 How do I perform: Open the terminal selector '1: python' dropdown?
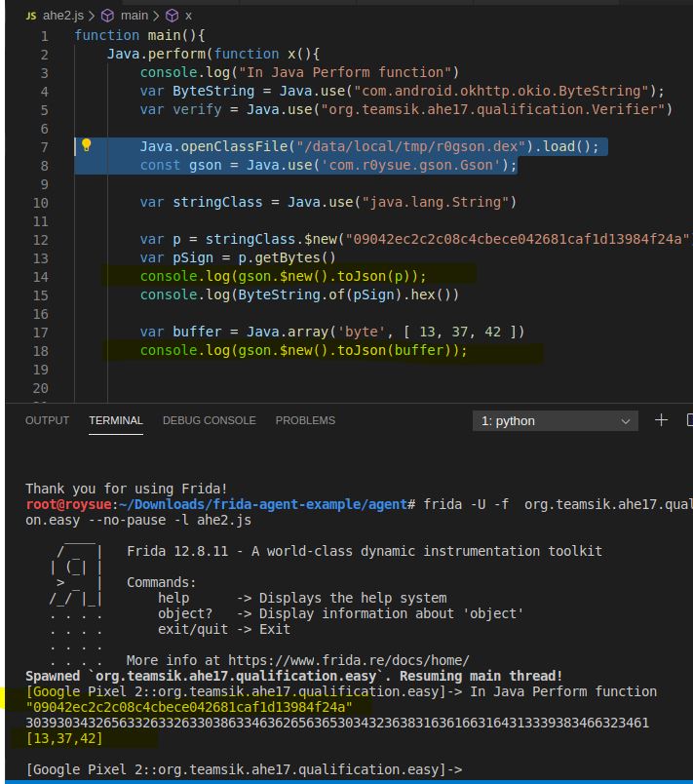tap(556, 421)
